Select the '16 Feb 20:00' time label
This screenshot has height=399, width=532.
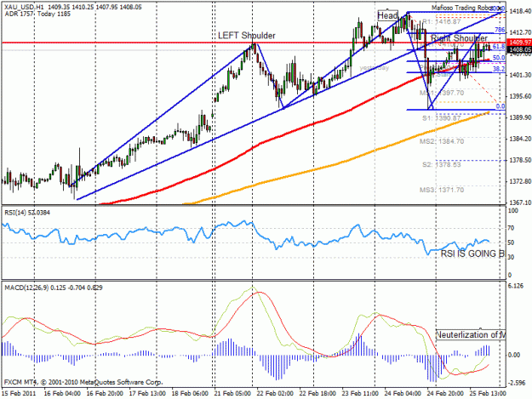[105, 394]
